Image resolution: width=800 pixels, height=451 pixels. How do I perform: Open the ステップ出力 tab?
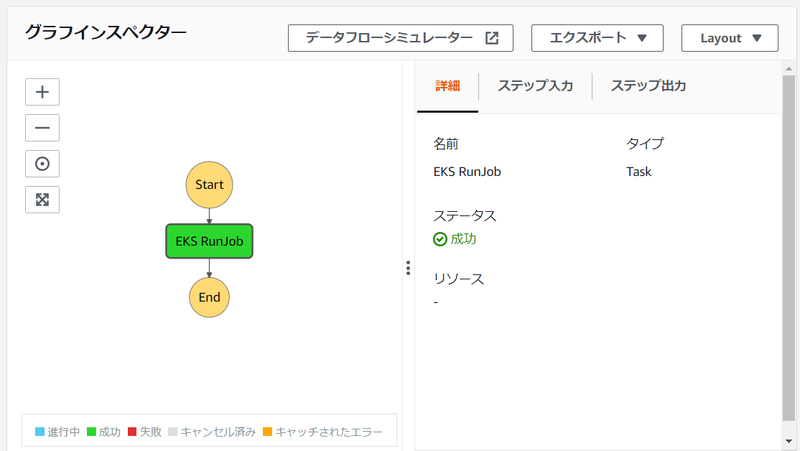click(x=648, y=86)
